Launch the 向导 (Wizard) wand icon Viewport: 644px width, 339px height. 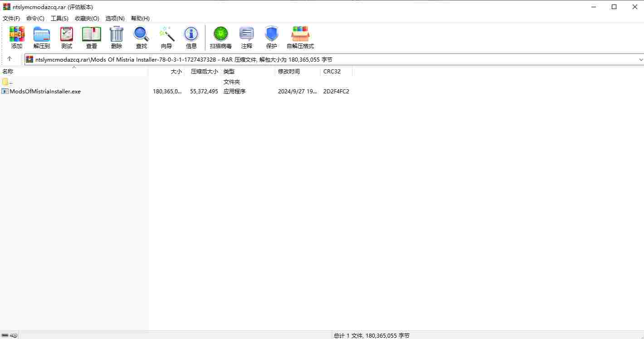(166, 34)
